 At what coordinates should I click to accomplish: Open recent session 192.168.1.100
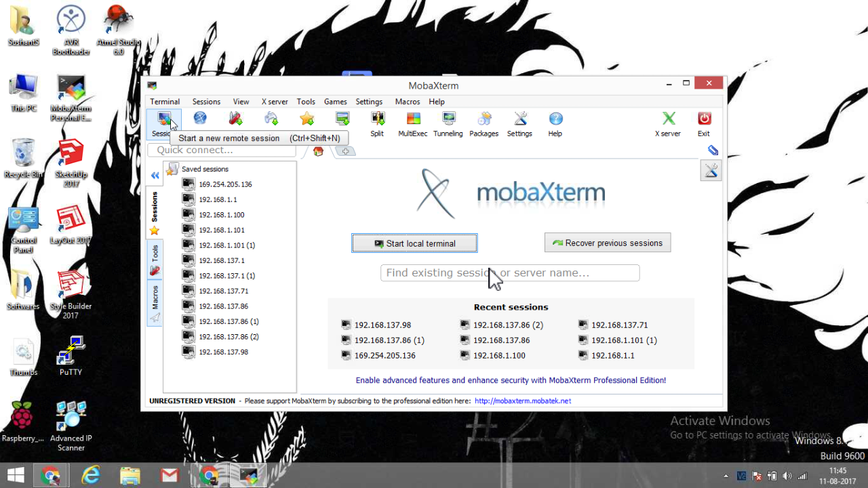tap(493, 356)
